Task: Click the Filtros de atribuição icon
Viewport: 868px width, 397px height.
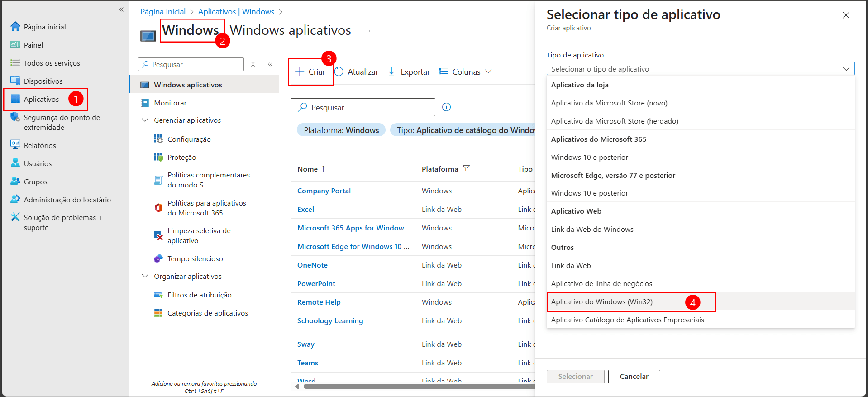Action: (158, 295)
